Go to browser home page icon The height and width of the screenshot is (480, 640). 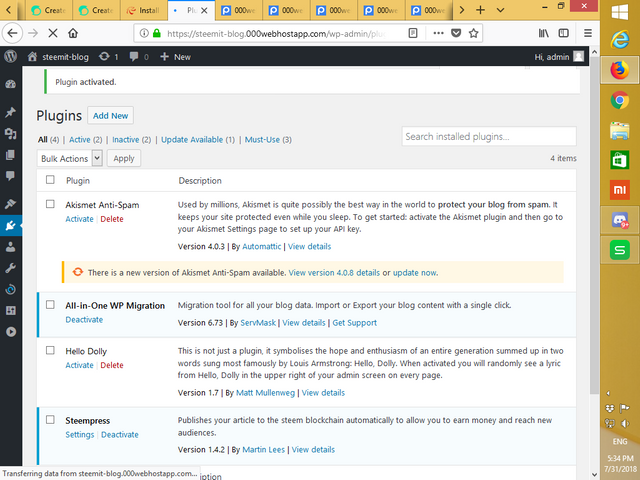pyautogui.click(x=73, y=33)
